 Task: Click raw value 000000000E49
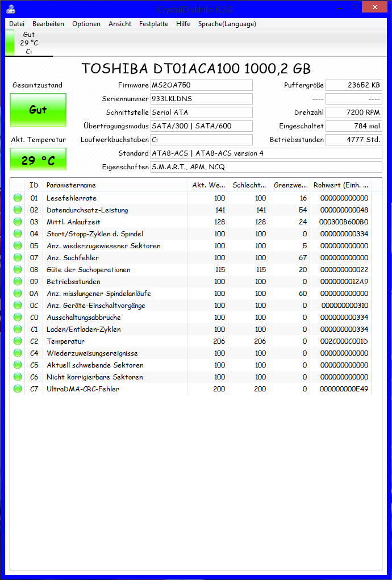(344, 389)
